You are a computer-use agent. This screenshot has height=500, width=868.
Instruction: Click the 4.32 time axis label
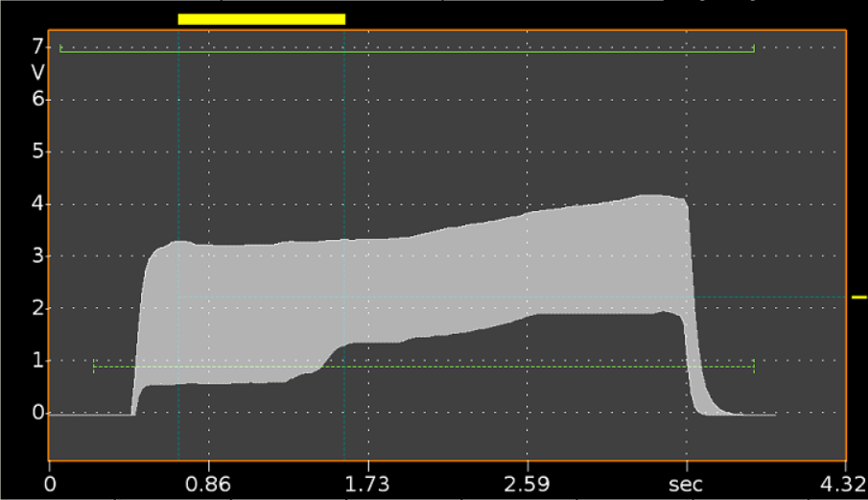(846, 481)
